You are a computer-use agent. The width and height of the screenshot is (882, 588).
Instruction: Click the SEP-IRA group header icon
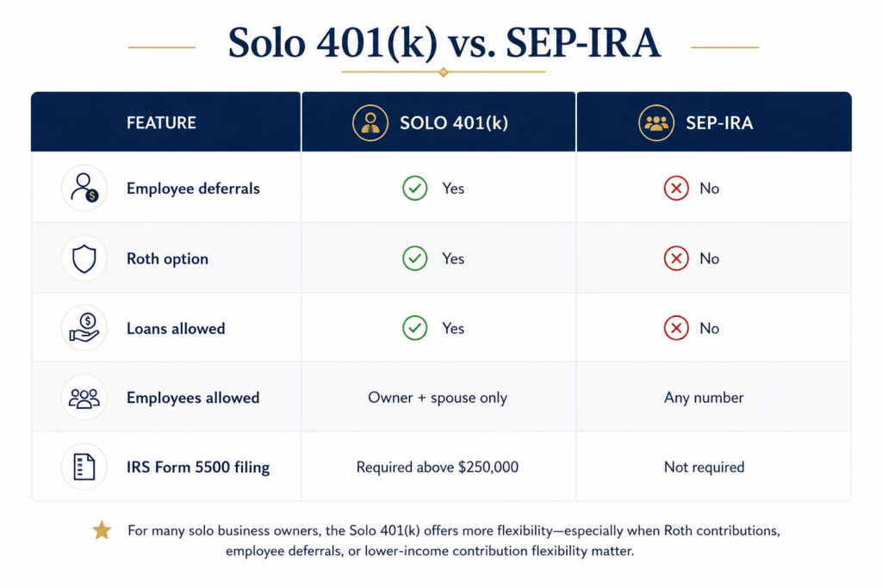pyautogui.click(x=656, y=122)
